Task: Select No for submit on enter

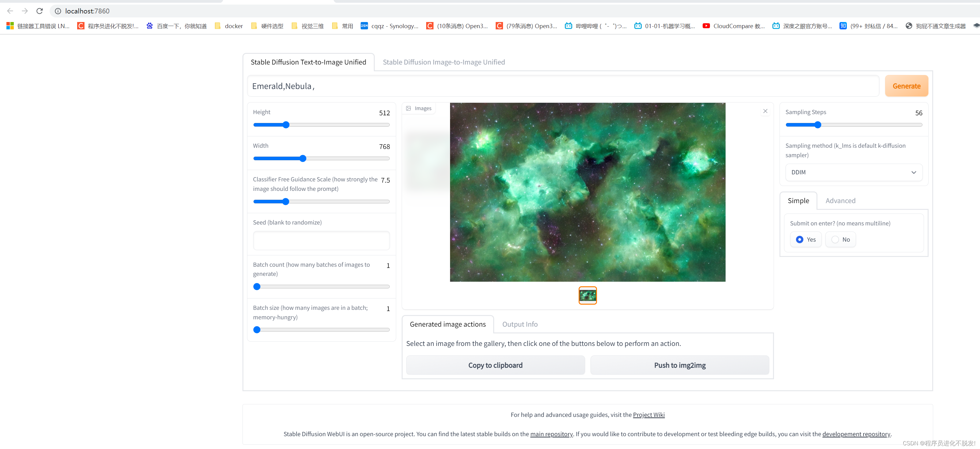Action: (x=835, y=239)
